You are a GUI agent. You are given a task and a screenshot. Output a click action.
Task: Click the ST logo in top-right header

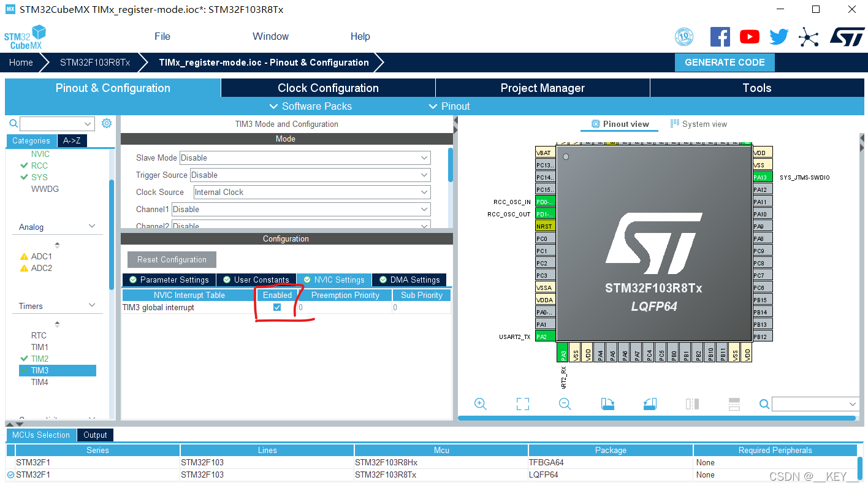[847, 36]
